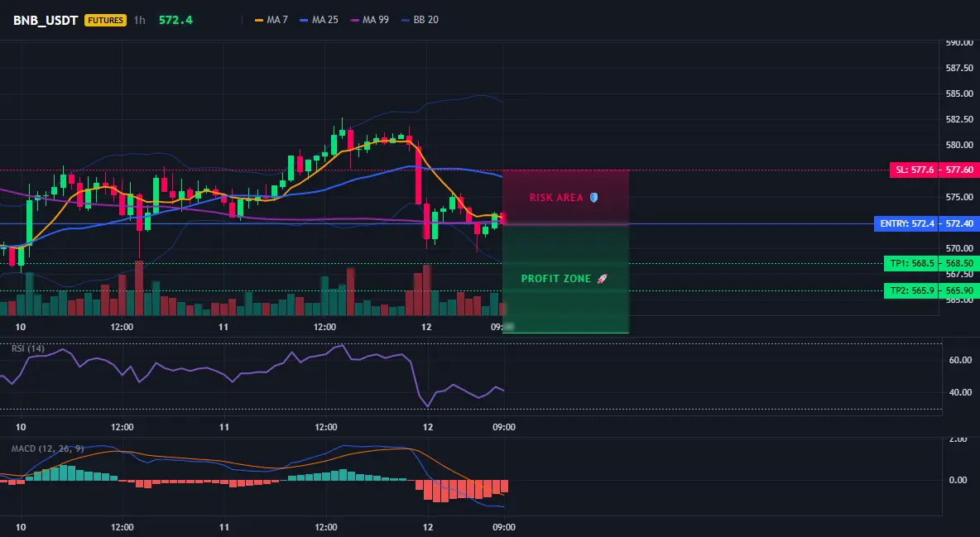Click the green TP1: 568.5 label
The height and width of the screenshot is (537, 980).
click(x=910, y=264)
